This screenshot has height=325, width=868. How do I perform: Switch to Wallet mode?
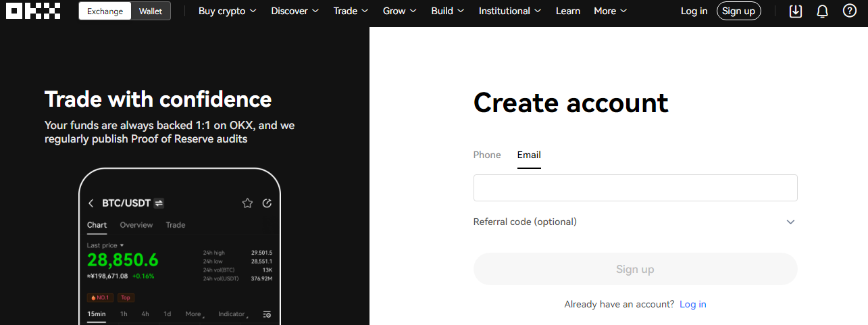tap(151, 11)
